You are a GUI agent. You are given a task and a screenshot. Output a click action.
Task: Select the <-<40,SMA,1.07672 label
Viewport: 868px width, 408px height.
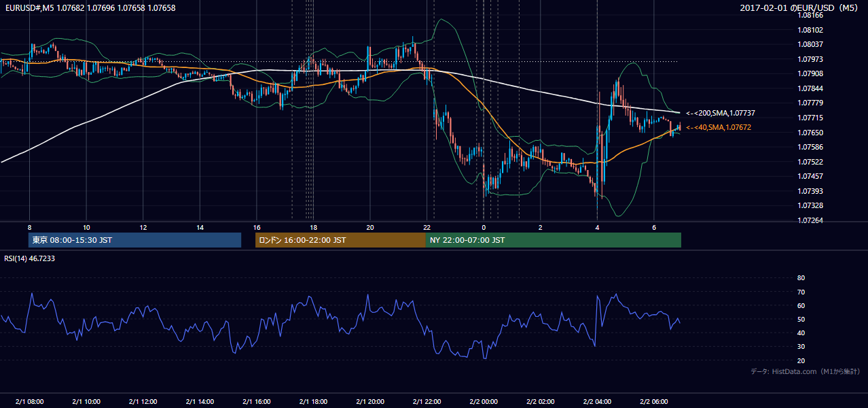click(718, 127)
